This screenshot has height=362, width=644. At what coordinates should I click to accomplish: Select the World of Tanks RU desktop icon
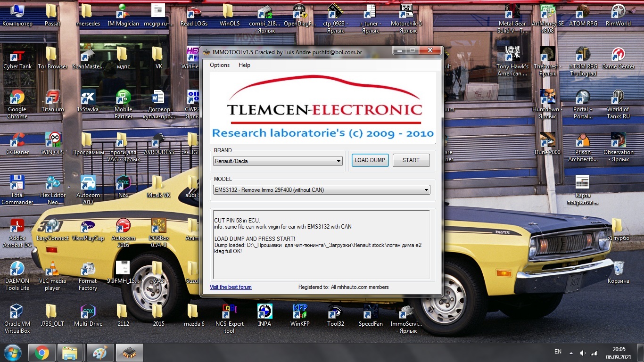[x=618, y=105]
